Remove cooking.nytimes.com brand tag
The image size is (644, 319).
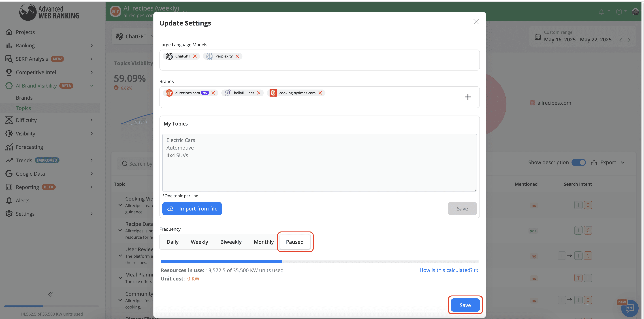[320, 93]
